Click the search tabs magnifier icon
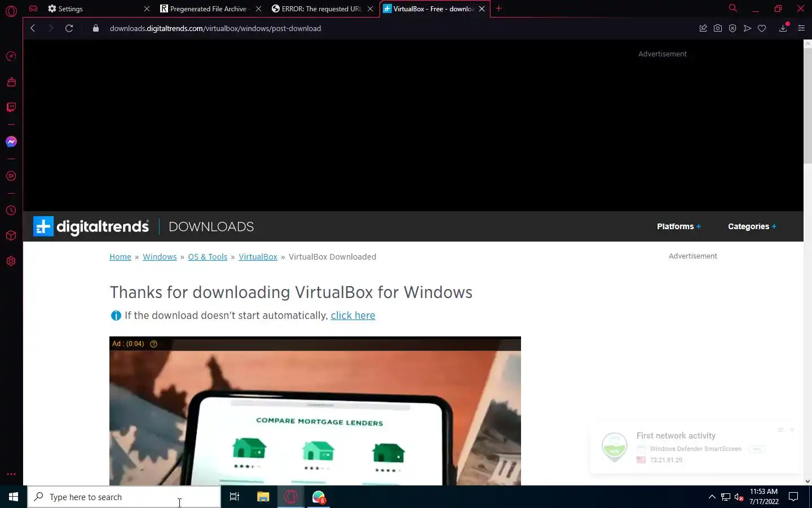This screenshot has height=508, width=812. point(732,8)
